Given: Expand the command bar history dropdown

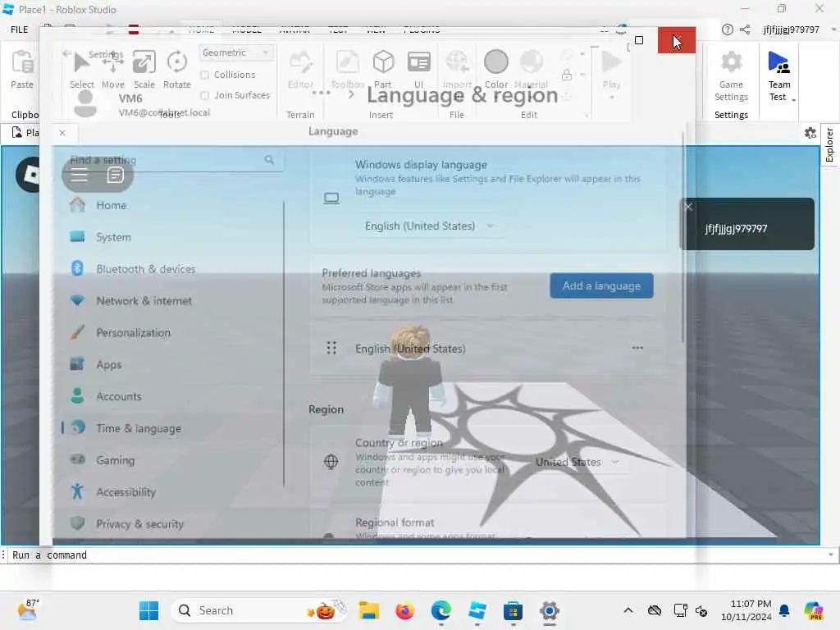Looking at the screenshot, I should (831, 555).
